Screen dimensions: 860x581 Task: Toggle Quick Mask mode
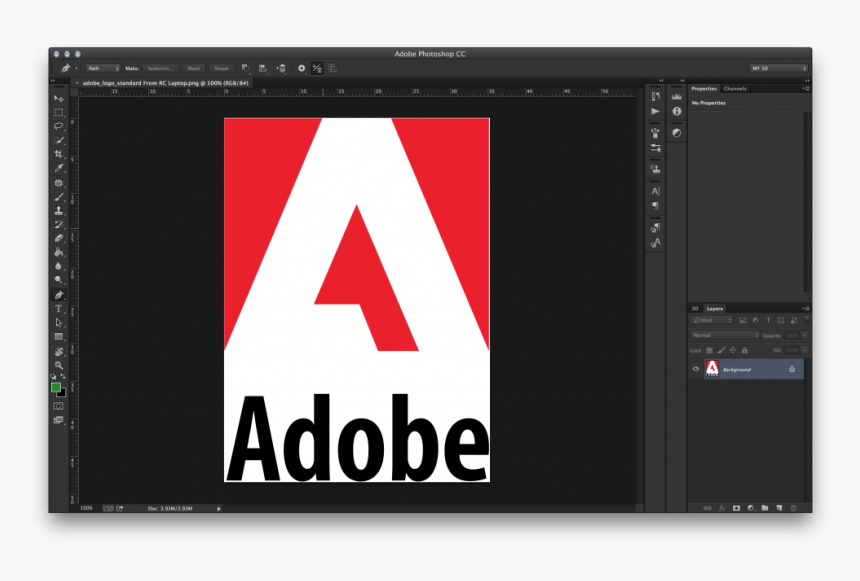59,406
